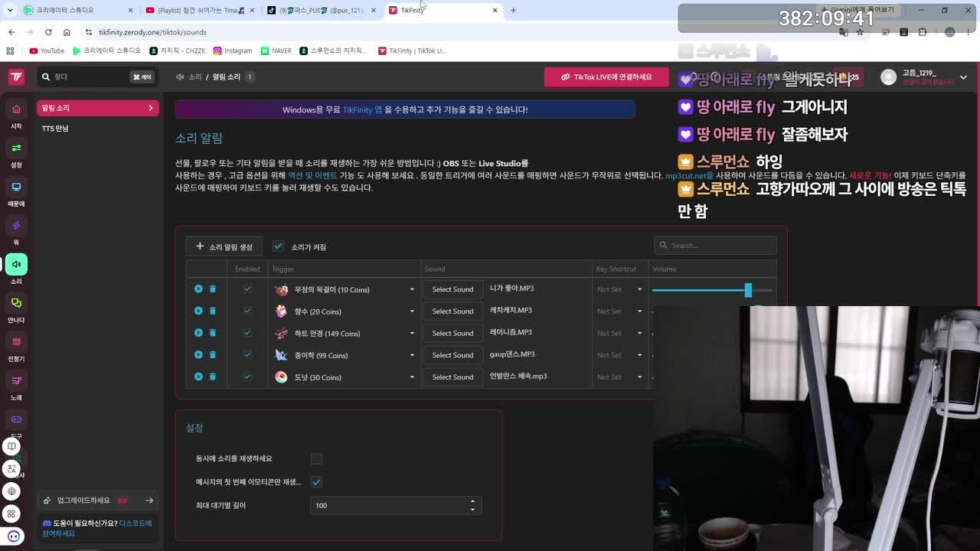
Task: Toggle Enabled checkbox for 도넛 row
Action: coord(247,377)
